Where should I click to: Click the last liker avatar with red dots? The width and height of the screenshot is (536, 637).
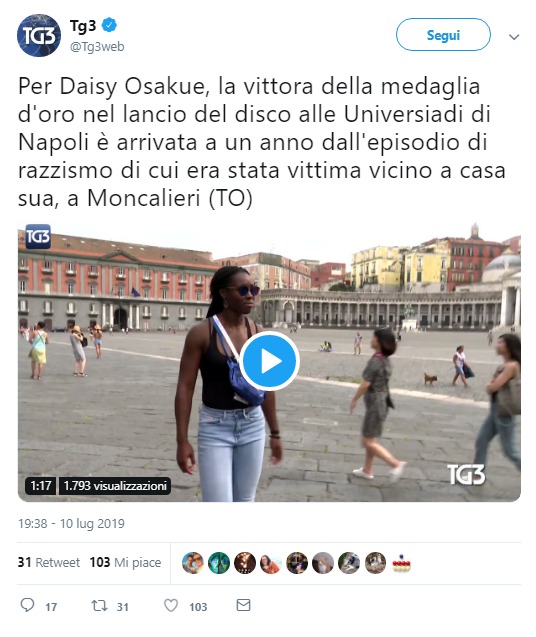coord(401,563)
